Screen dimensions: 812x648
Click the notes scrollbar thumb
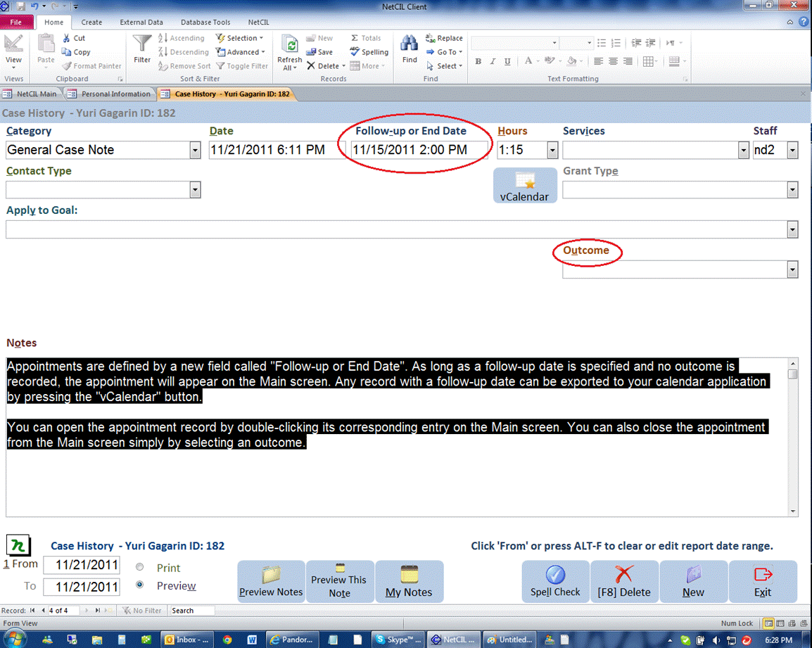click(792, 374)
